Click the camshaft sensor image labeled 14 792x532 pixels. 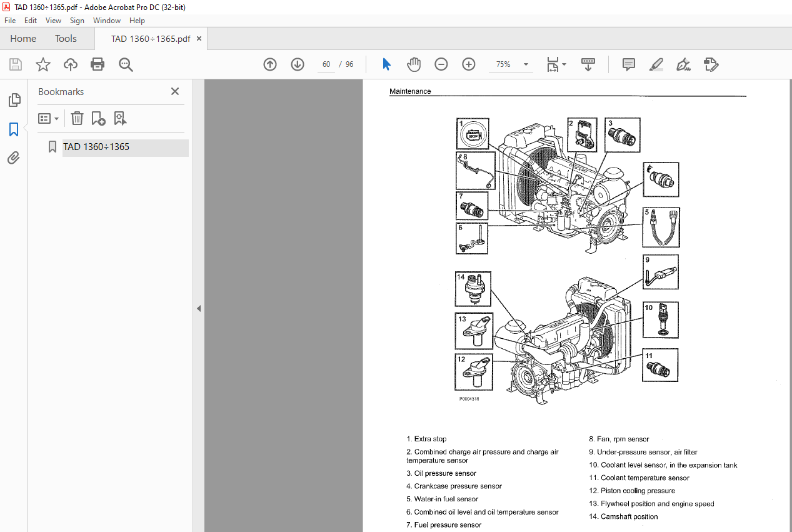click(473, 289)
